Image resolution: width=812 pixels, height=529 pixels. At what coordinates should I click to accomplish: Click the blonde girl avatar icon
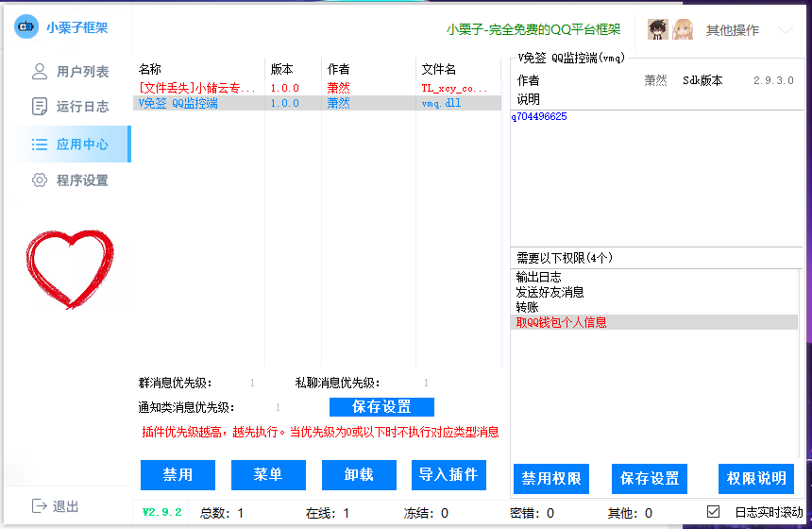click(x=682, y=29)
